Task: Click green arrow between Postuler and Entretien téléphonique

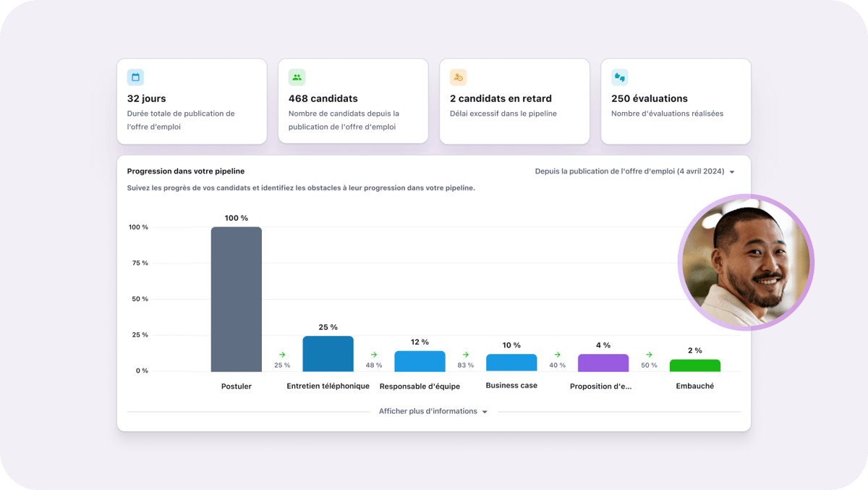Action: tap(282, 355)
